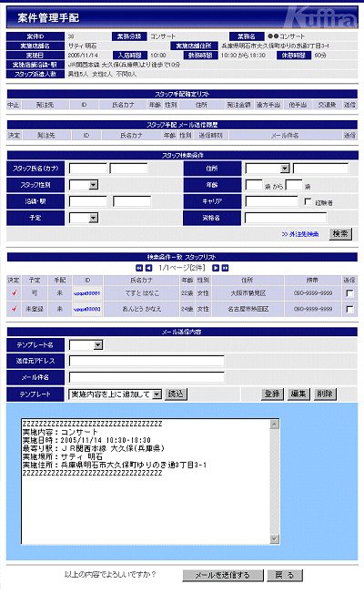Go to next page of staff list
Screen dimensions: 364x594
(x=216, y=268)
